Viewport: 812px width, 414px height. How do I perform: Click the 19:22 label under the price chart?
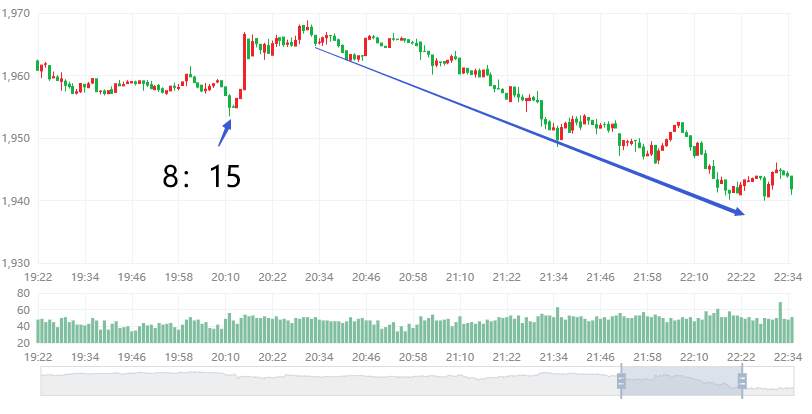coord(38,277)
